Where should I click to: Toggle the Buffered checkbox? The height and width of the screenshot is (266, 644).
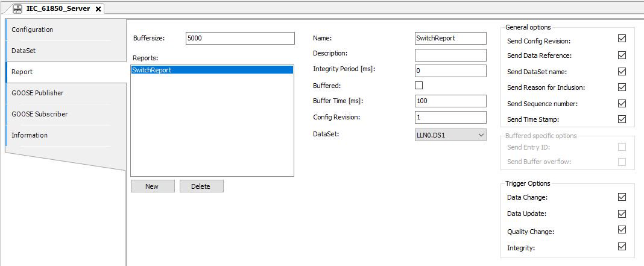point(419,85)
